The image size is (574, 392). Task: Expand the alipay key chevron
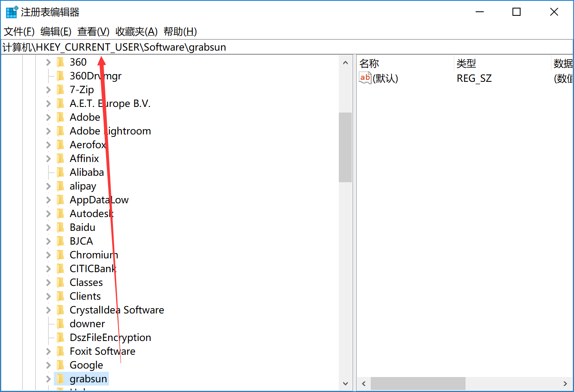49,186
